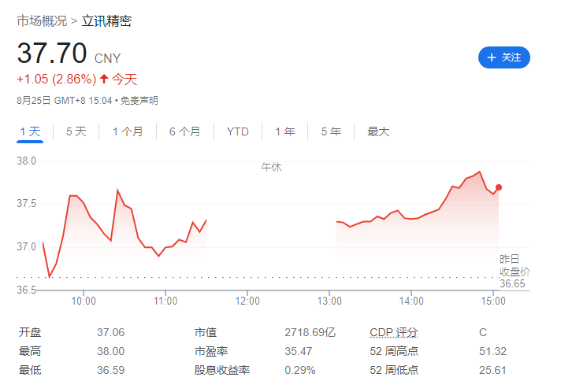Click the 38.0 price axis label
This screenshot has height=392, width=576.
[x=26, y=161]
